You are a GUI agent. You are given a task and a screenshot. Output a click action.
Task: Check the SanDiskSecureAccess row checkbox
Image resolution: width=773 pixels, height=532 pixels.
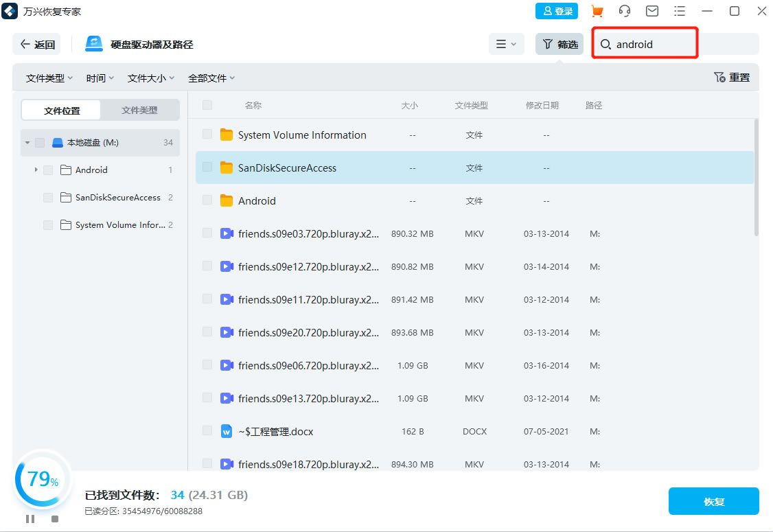[207, 167]
